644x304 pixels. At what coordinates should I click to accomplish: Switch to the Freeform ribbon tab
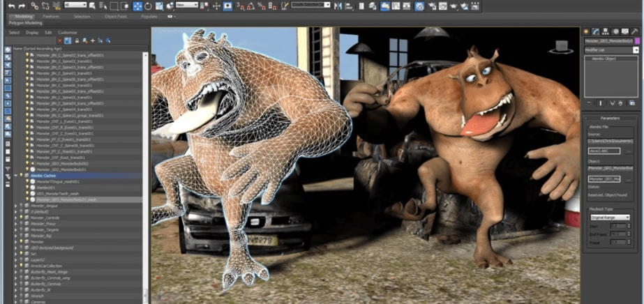click(x=51, y=17)
